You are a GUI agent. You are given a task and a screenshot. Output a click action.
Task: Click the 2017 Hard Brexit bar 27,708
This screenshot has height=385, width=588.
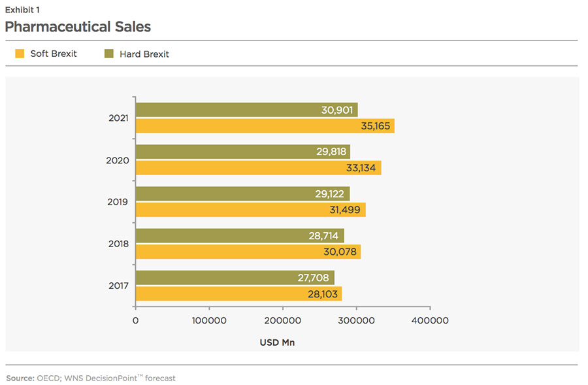click(x=235, y=278)
